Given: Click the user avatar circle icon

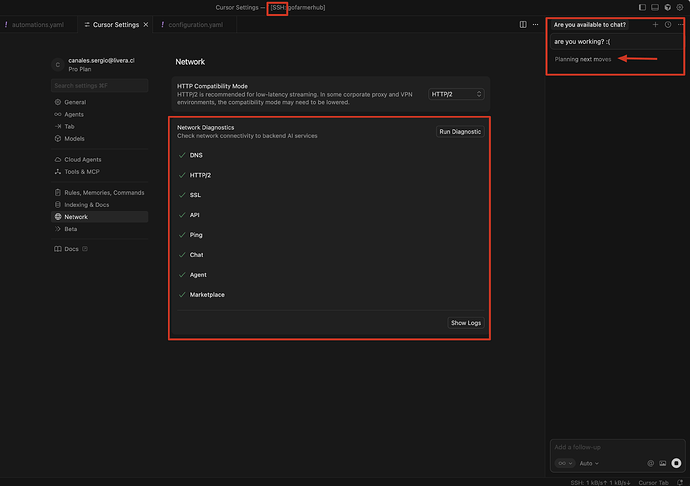Looking at the screenshot, I should (x=58, y=65).
